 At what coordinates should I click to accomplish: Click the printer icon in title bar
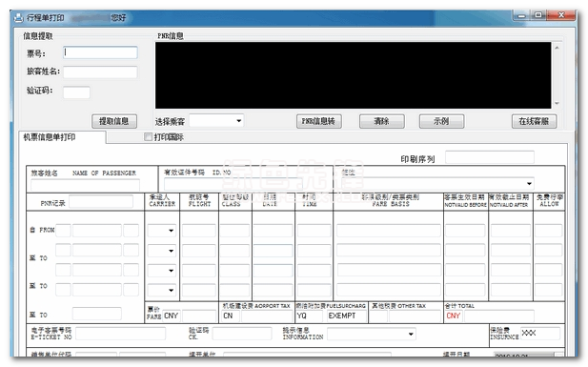[18, 18]
